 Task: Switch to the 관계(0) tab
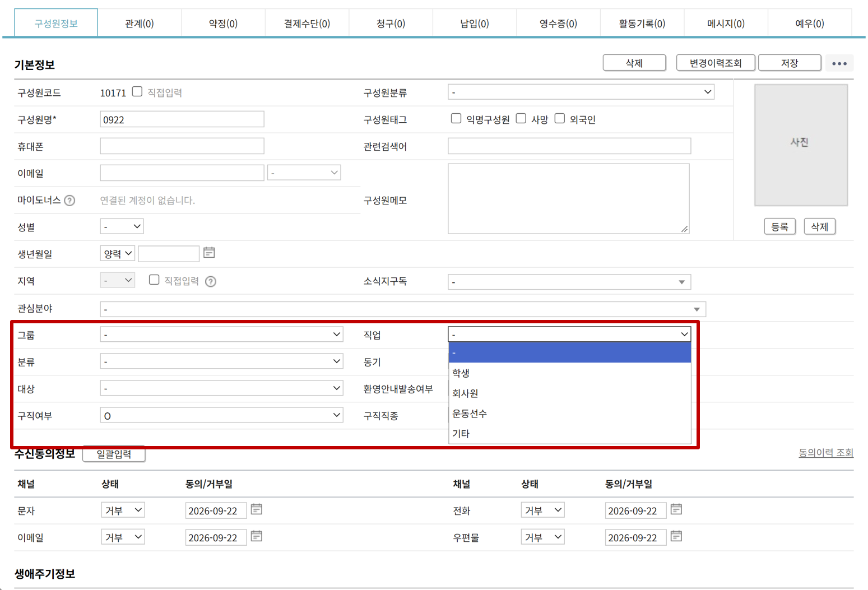140,24
